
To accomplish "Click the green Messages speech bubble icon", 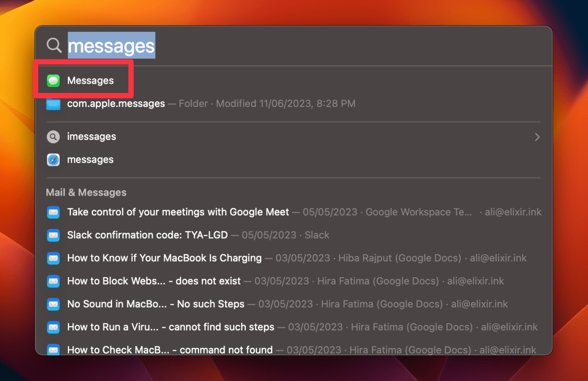I will (x=53, y=80).
